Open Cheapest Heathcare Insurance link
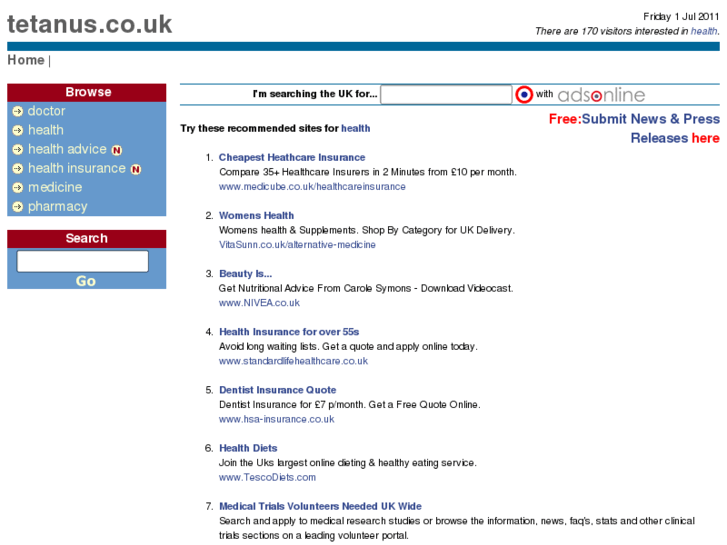Screen dimensions: 727x545 [292, 158]
